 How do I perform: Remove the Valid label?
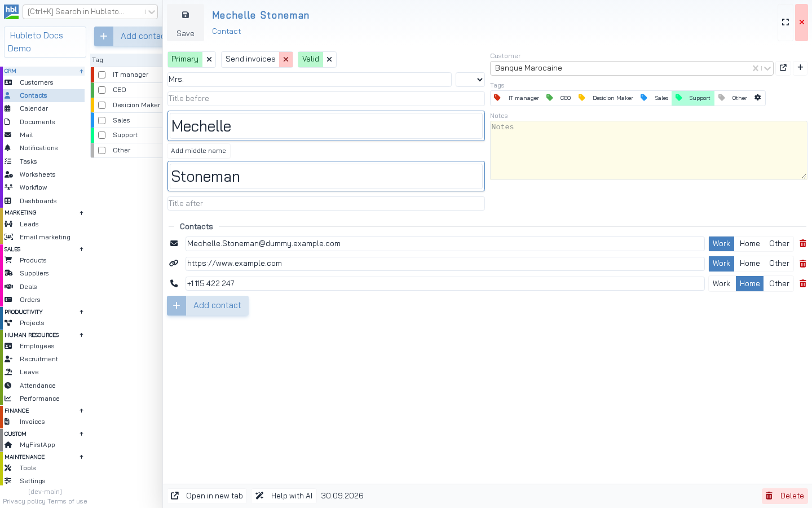coord(329,59)
